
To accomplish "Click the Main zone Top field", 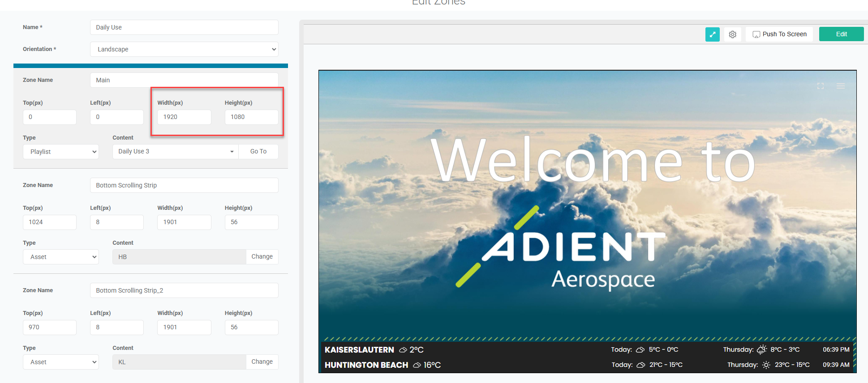I will click(x=50, y=117).
